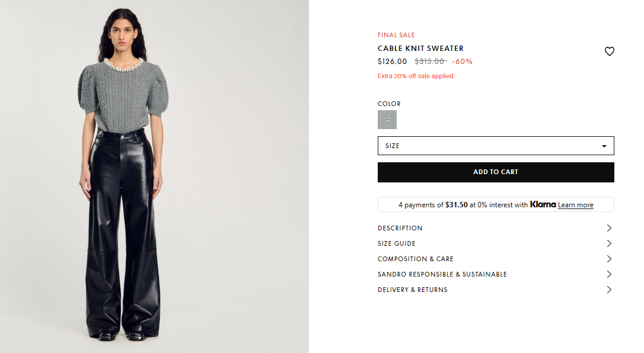Viewport: 644px width, 353px height.
Task: Click the ADD TO CART button
Action: click(x=496, y=172)
